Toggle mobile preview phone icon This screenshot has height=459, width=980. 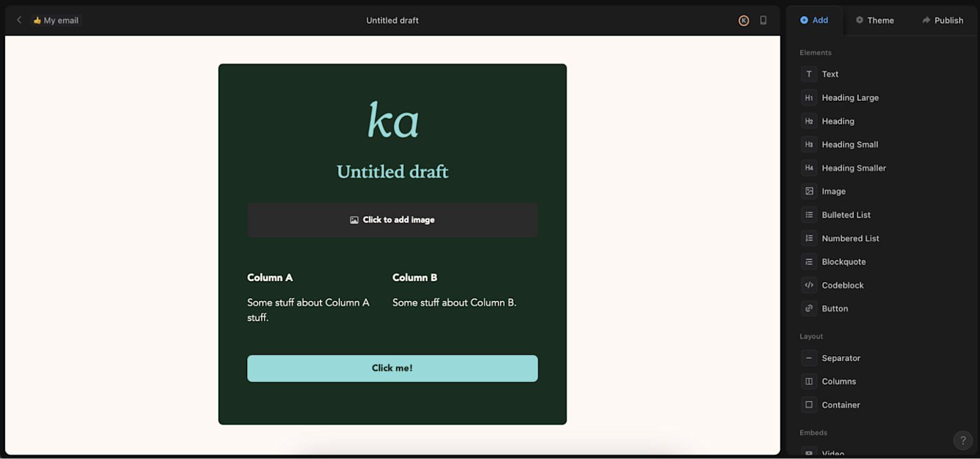(x=763, y=20)
